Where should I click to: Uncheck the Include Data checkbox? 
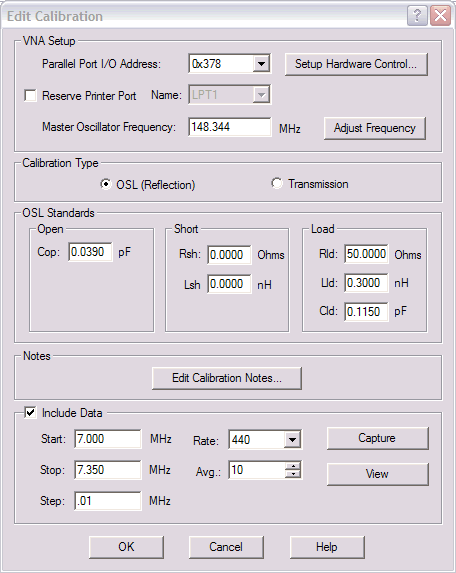[30, 413]
